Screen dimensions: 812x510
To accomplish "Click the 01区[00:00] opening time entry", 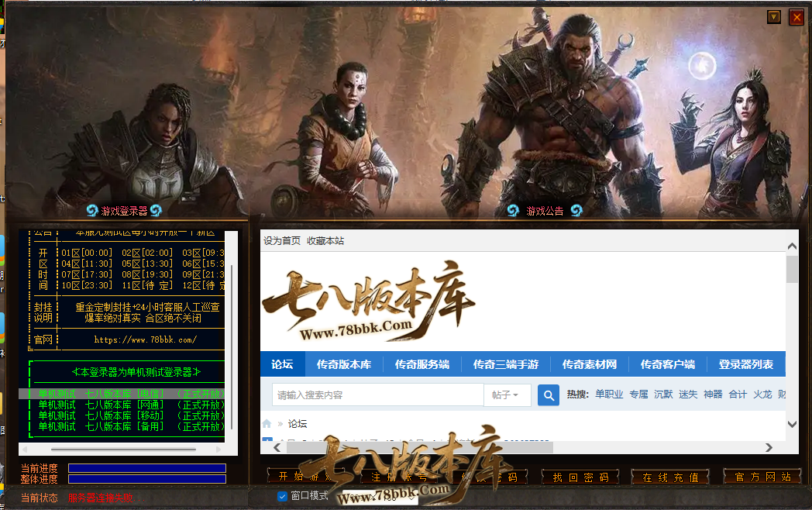I will pos(87,253).
